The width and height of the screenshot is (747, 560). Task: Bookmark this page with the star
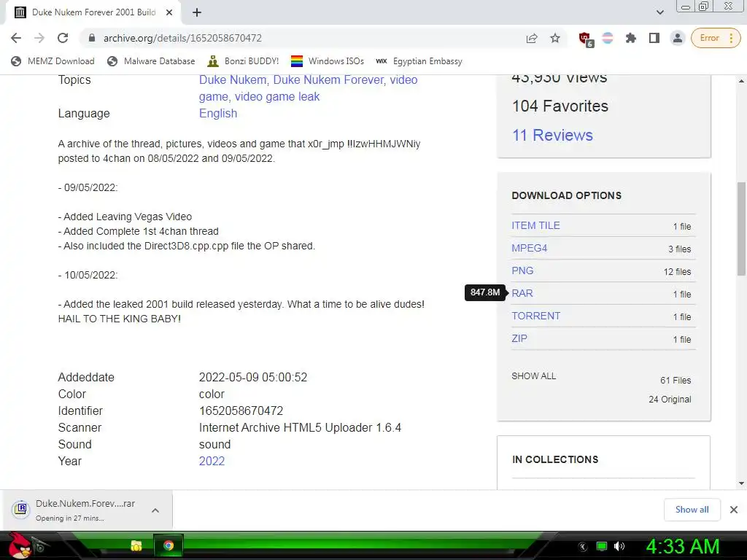coord(555,38)
